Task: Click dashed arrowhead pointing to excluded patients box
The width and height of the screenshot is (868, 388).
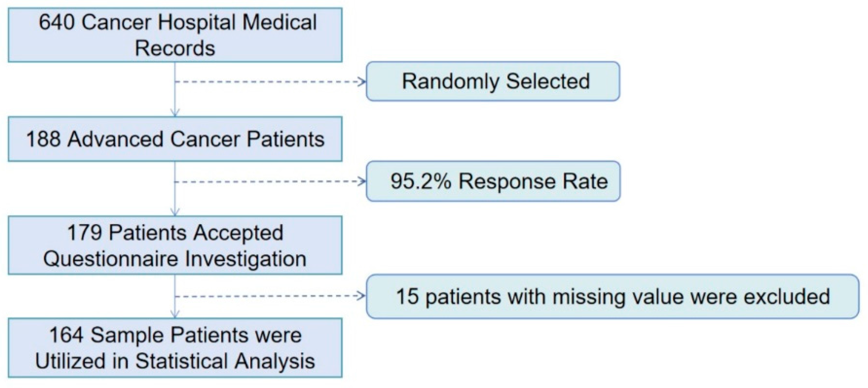Action: pyautogui.click(x=362, y=296)
